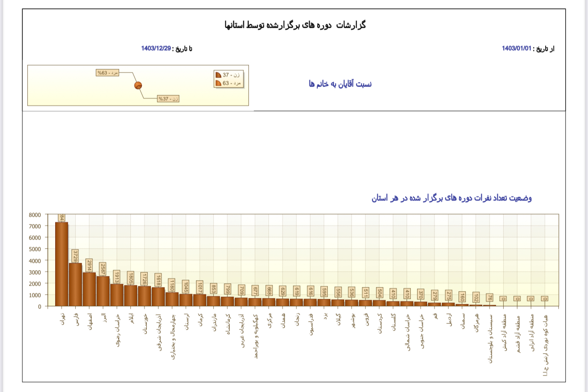Click the report title گزارشات دوره های برگزارشده
The width and height of the screenshot is (588, 392).
click(x=295, y=25)
